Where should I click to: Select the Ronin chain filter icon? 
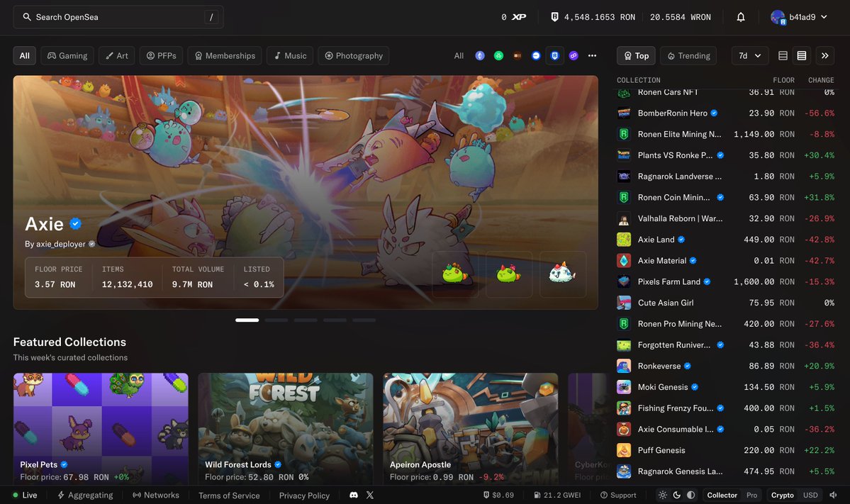[x=555, y=55]
